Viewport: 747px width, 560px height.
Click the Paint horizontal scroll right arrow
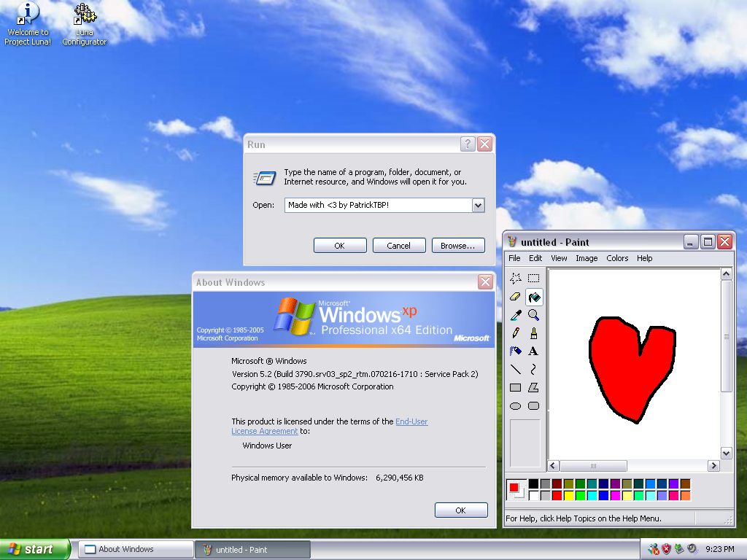(713, 466)
